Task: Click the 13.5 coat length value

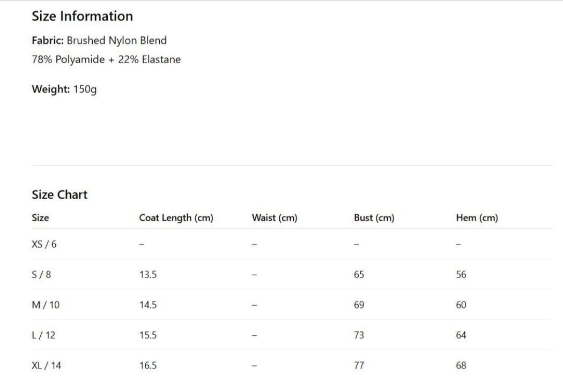Action: tap(148, 275)
